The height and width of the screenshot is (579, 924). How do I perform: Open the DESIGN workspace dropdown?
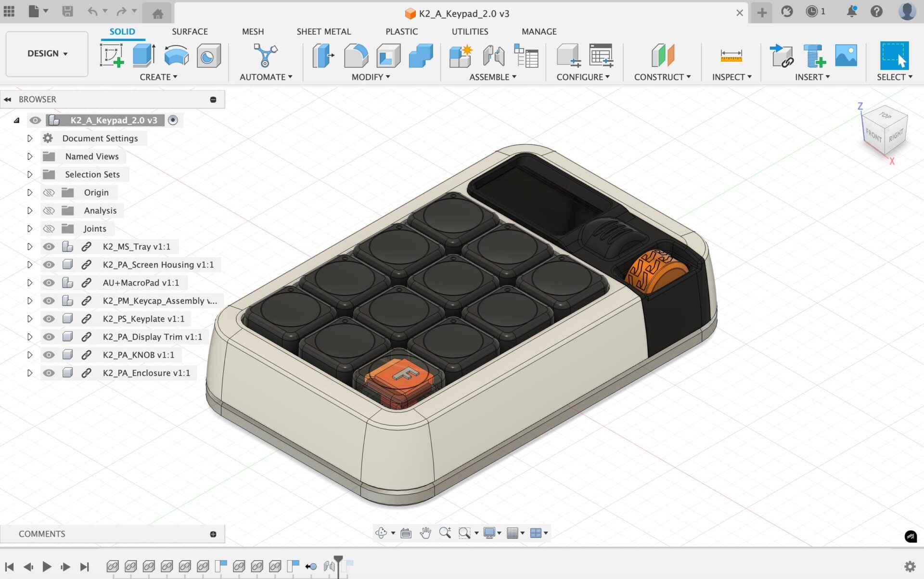[46, 53]
